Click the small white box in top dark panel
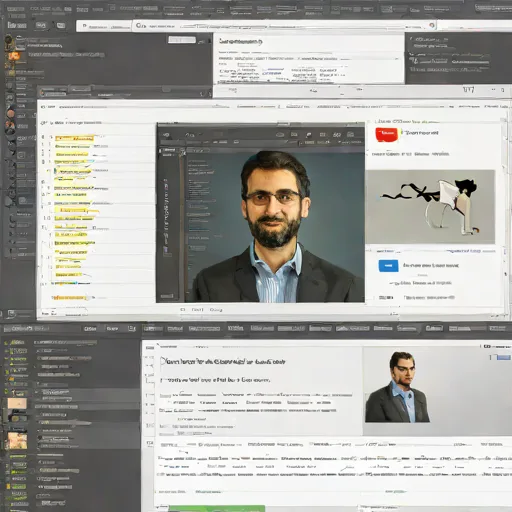This screenshot has height=512, width=512. click(x=182, y=40)
